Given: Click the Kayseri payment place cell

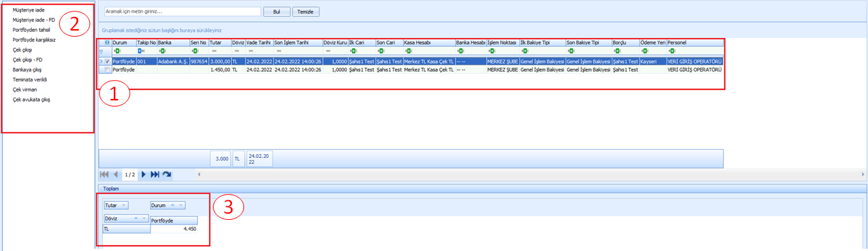Looking at the screenshot, I should 652,61.
